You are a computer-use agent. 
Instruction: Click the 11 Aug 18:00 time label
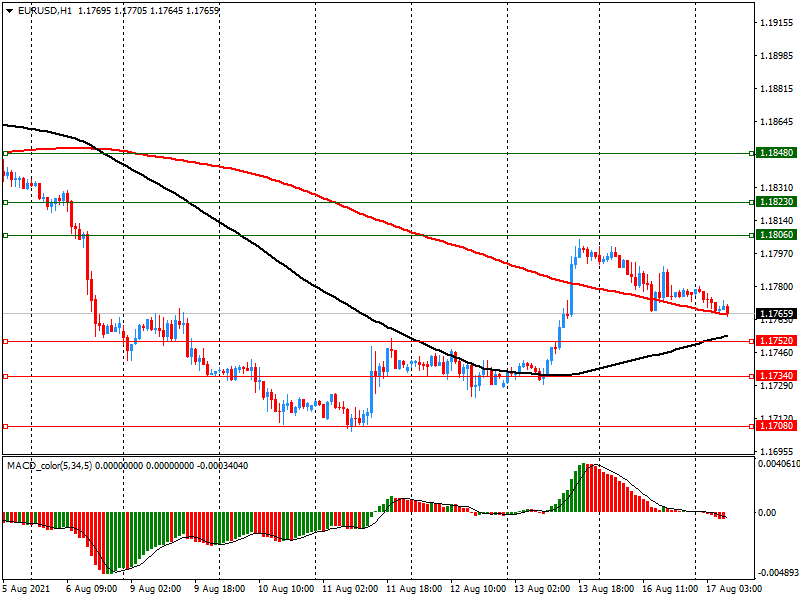click(414, 589)
